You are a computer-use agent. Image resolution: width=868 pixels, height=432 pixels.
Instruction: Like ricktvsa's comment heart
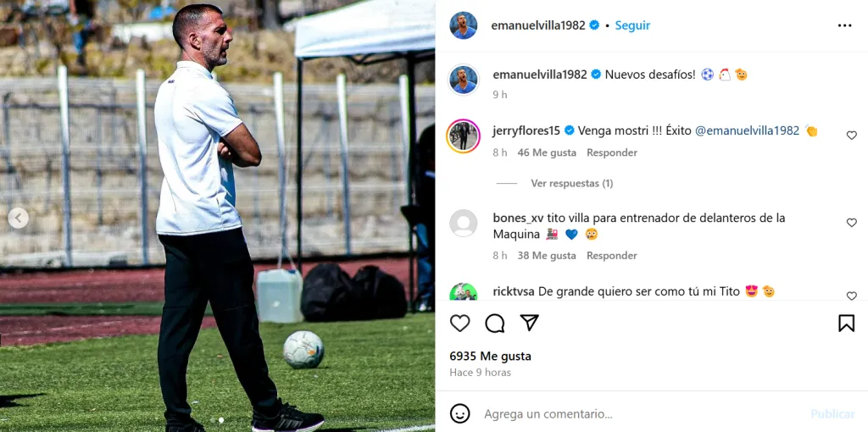coord(851,296)
